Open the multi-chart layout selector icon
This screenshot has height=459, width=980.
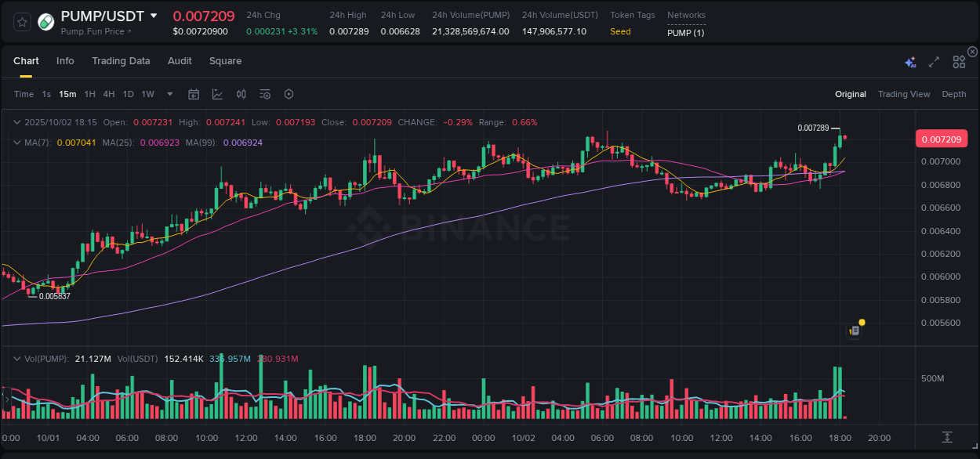(x=959, y=60)
